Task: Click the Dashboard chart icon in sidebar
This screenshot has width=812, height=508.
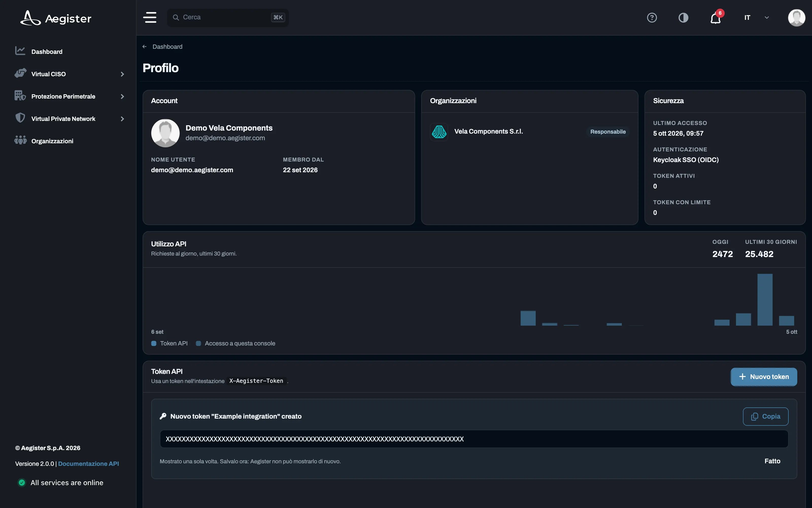Action: [20, 51]
